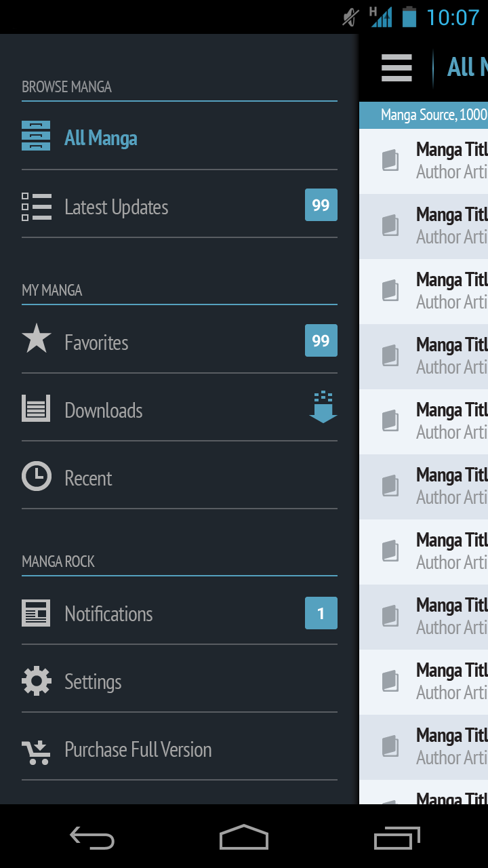Screen dimensions: 488x868
Task: Tap the Purchase Full Version cart icon
Action: click(36, 751)
